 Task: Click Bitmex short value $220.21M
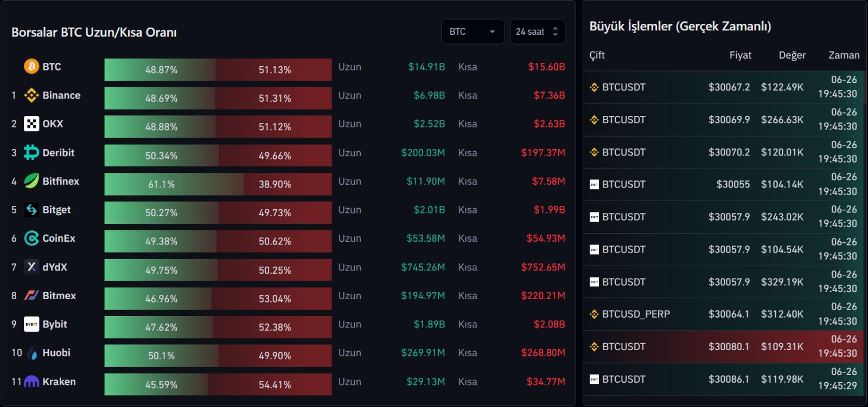tap(543, 296)
